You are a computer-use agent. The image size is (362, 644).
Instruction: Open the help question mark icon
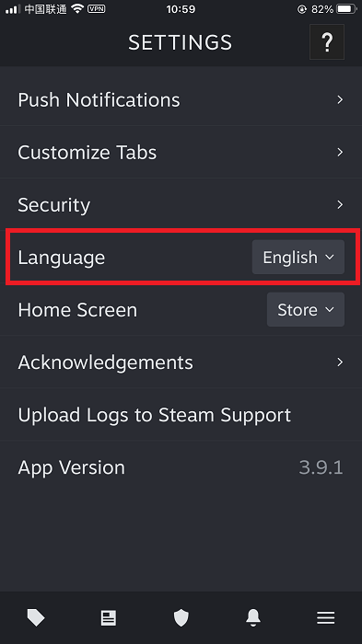327,42
